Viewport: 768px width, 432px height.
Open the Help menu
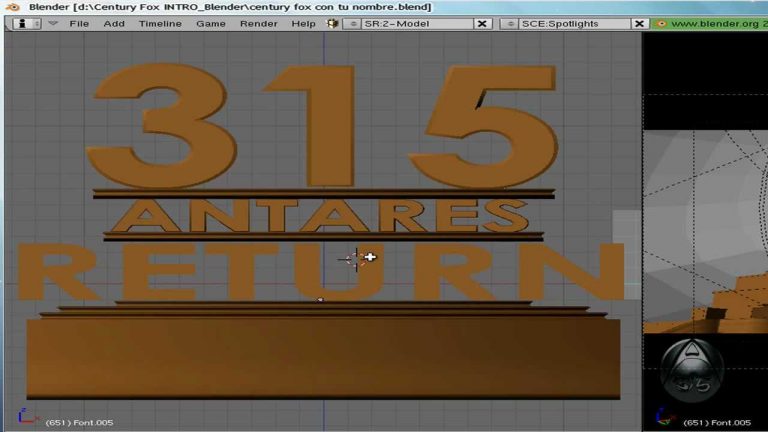[x=303, y=24]
